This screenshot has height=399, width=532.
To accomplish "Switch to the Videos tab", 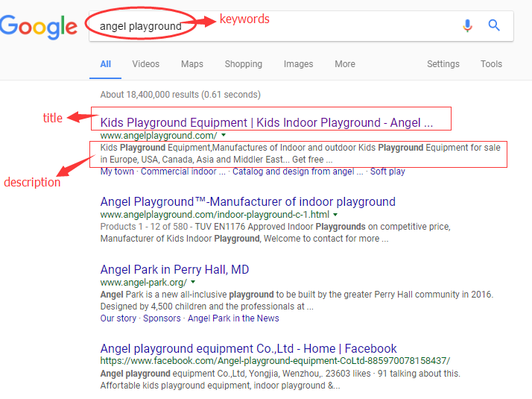I will pyautogui.click(x=146, y=64).
